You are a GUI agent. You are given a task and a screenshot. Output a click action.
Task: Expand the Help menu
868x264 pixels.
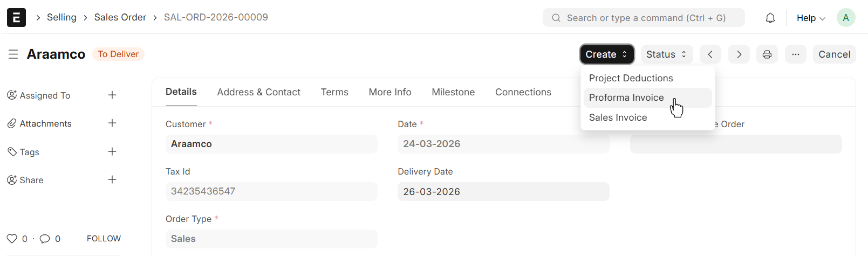(x=810, y=18)
